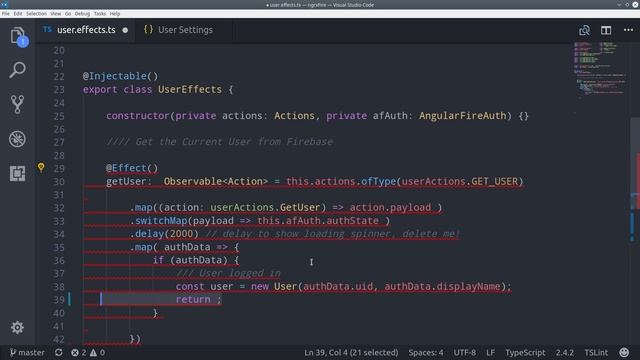Open the Debug menu
The image size is (640, 360).
pyautogui.click(x=82, y=13)
